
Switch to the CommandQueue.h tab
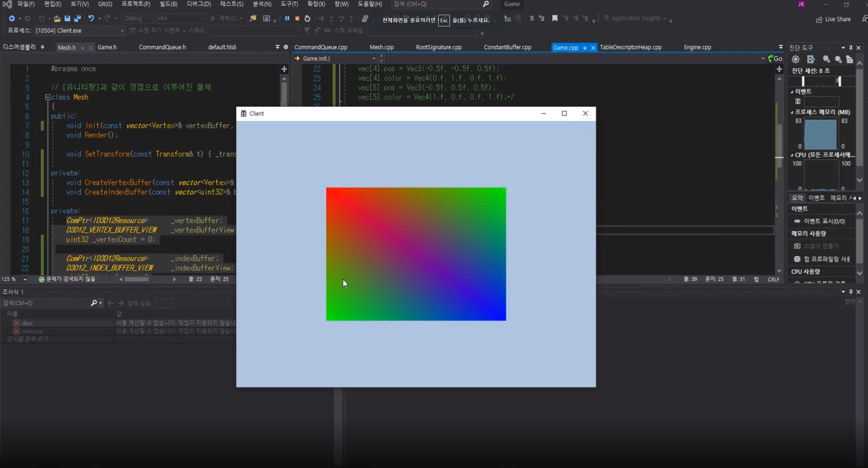[x=162, y=47]
